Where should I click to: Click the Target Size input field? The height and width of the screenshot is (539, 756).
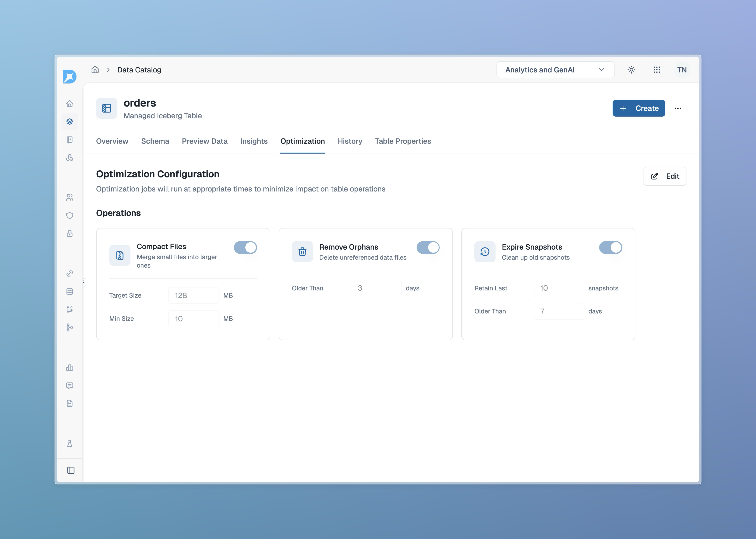(193, 295)
